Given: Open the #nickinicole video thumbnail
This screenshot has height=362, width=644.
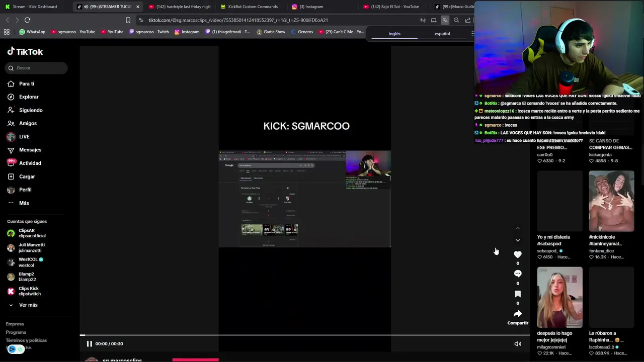Looking at the screenshot, I should [x=611, y=201].
